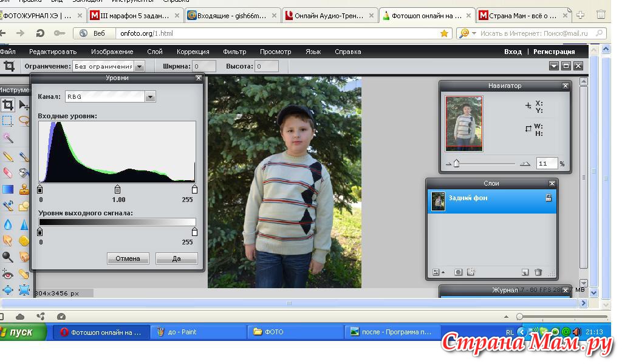Add layer mask in Layers panel
The height and width of the screenshot is (364, 622).
coord(458,272)
